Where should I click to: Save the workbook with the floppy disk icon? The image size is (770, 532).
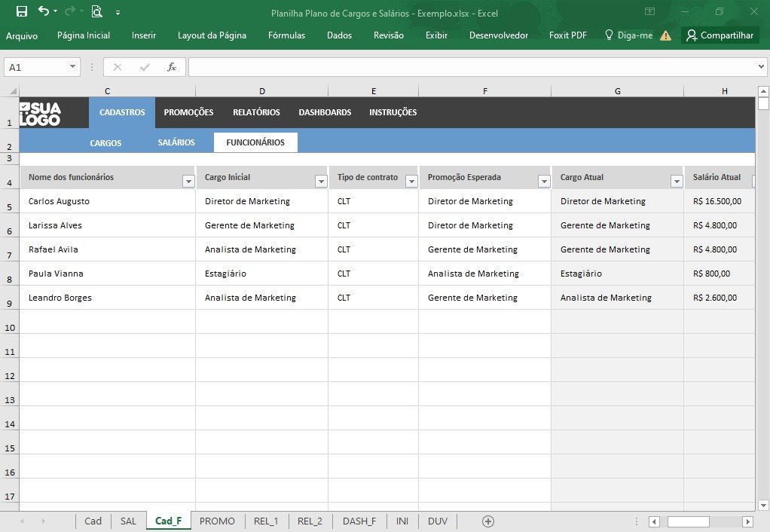(x=22, y=11)
